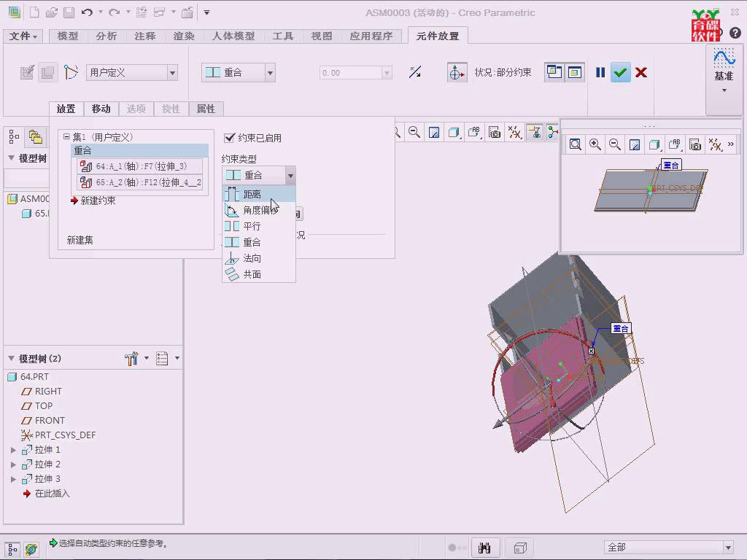Regenerate the model from quick access toolbar

tap(142, 12)
